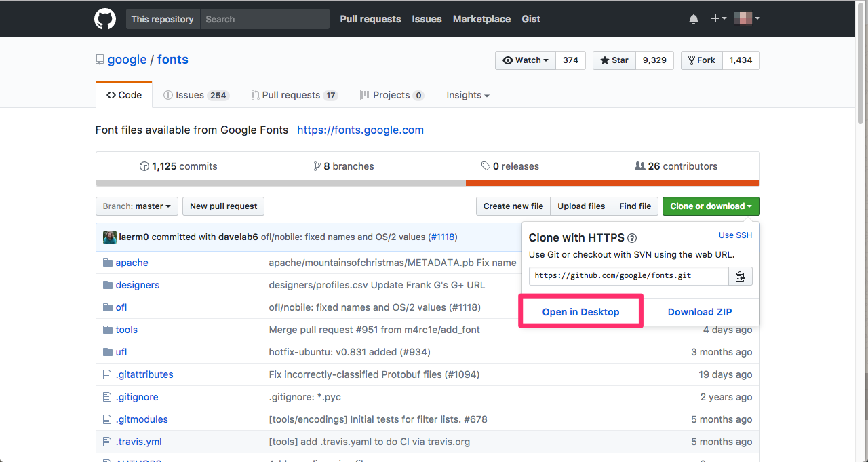Switch to the Code tab
Viewport: 868px width, 462px height.
point(124,95)
